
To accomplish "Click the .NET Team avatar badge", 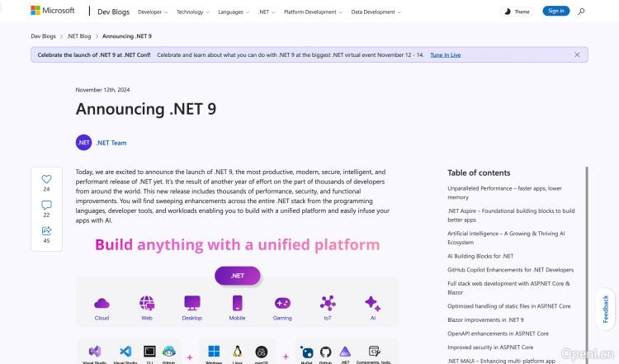I will coord(83,143).
